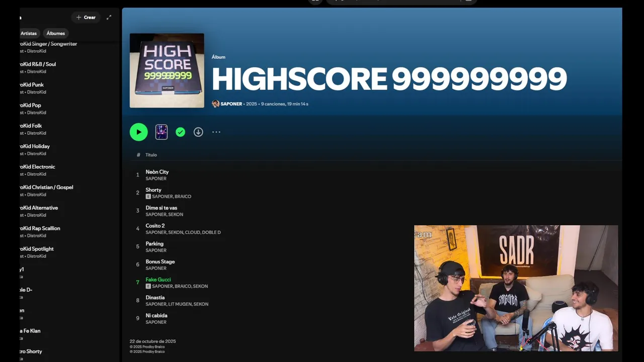
Task: Open the album preview thumbnail icon
Action: tap(162, 132)
